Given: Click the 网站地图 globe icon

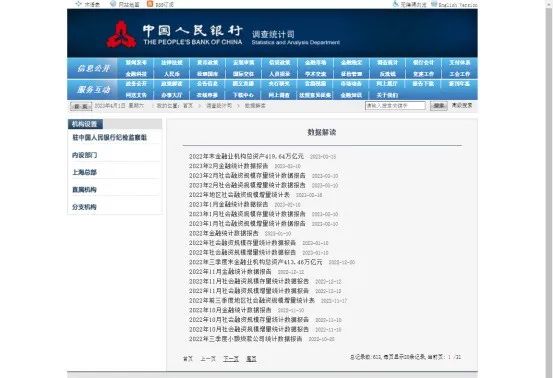Looking at the screenshot, I should tap(113, 4).
